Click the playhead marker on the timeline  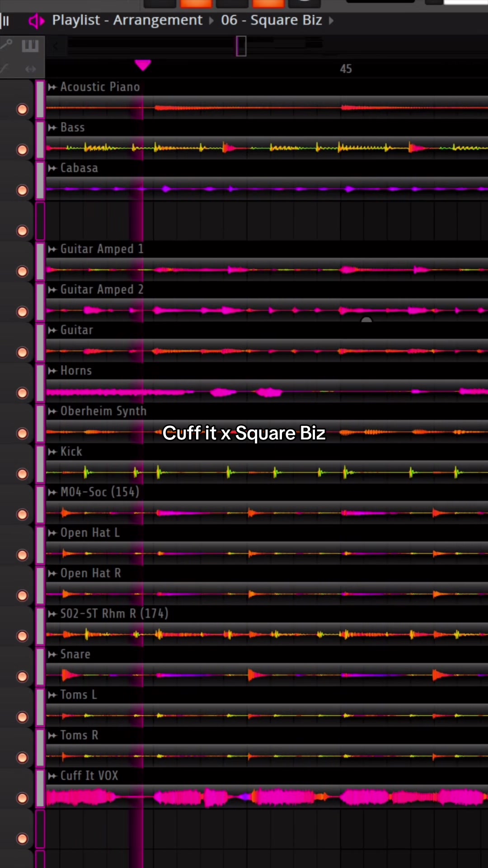[143, 66]
